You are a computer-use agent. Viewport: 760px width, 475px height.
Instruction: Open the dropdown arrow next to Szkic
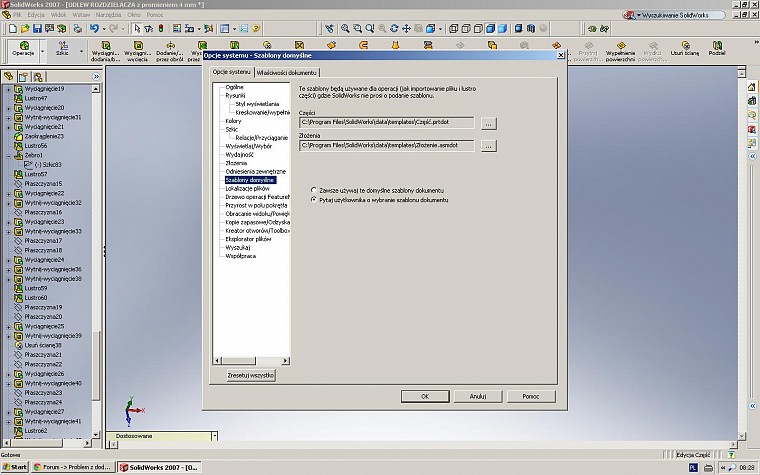coord(81,51)
